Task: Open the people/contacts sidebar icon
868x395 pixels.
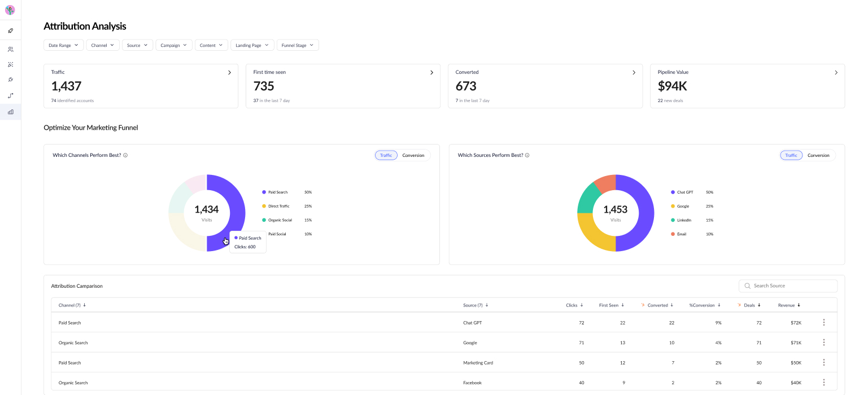Action: tap(10, 50)
